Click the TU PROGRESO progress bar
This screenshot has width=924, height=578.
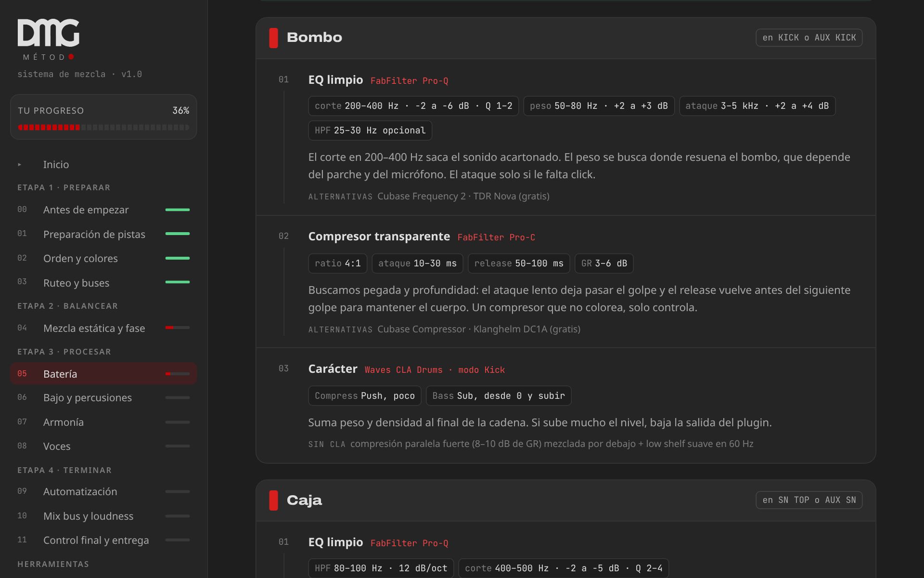coord(103,128)
